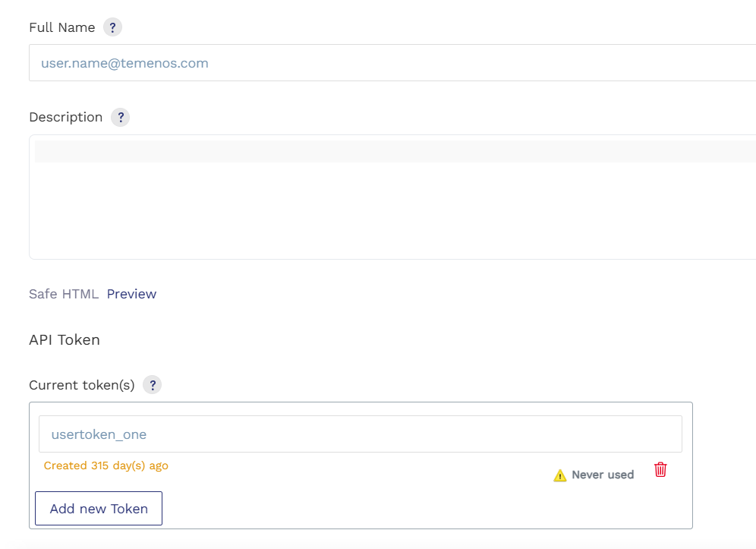Click the 'Full Name' label
Viewport: 756px width, 549px height.
[62, 27]
